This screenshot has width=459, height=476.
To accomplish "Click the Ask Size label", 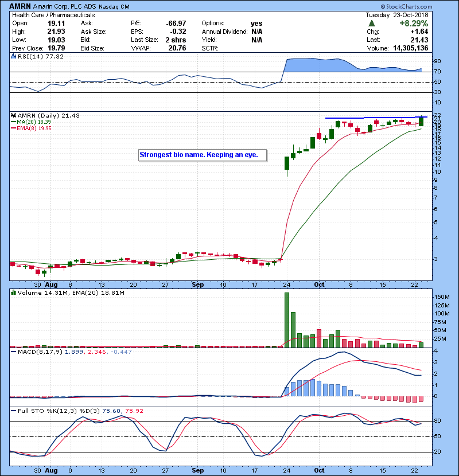I will tap(94, 32).
